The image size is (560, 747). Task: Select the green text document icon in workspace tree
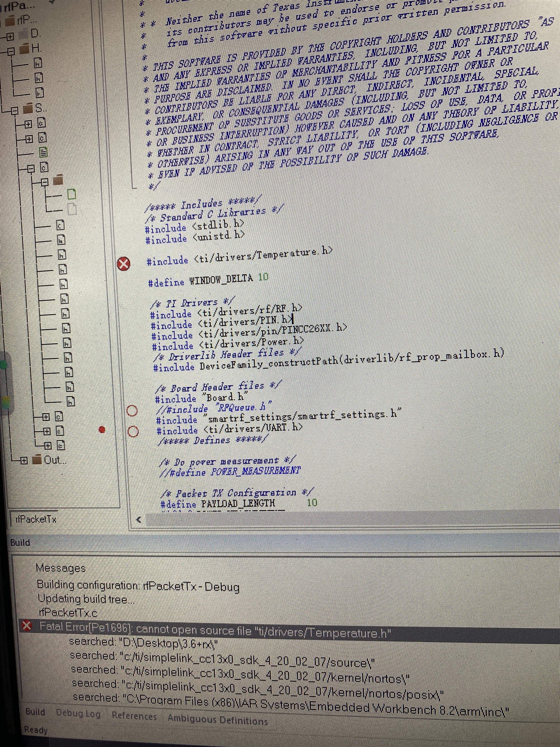click(x=44, y=153)
